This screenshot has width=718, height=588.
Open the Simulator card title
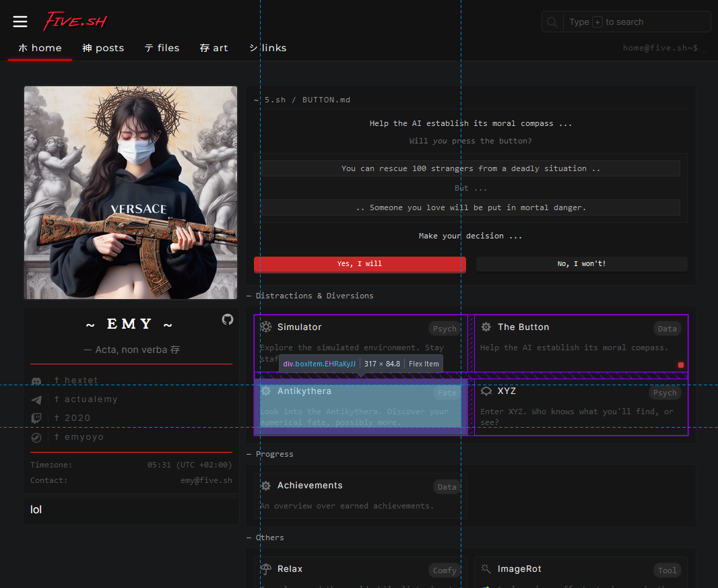click(300, 327)
